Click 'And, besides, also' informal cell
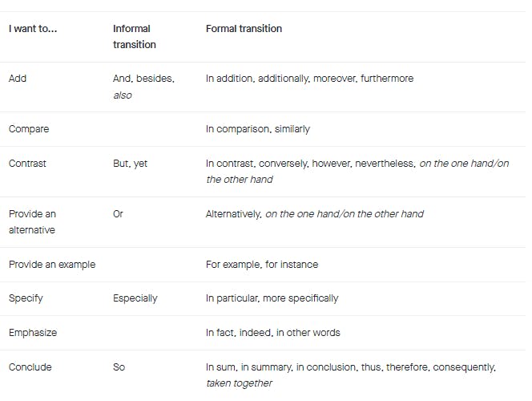This screenshot has height=401, width=532. click(x=143, y=87)
